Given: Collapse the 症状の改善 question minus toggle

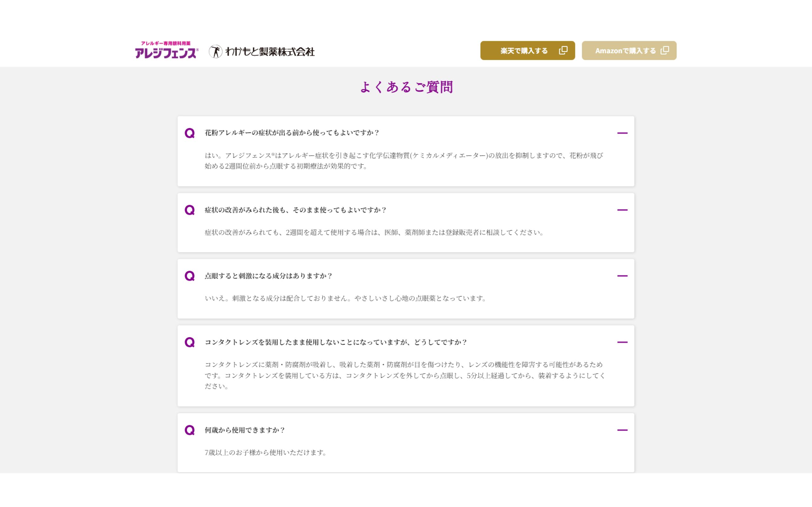Looking at the screenshot, I should tap(622, 210).
